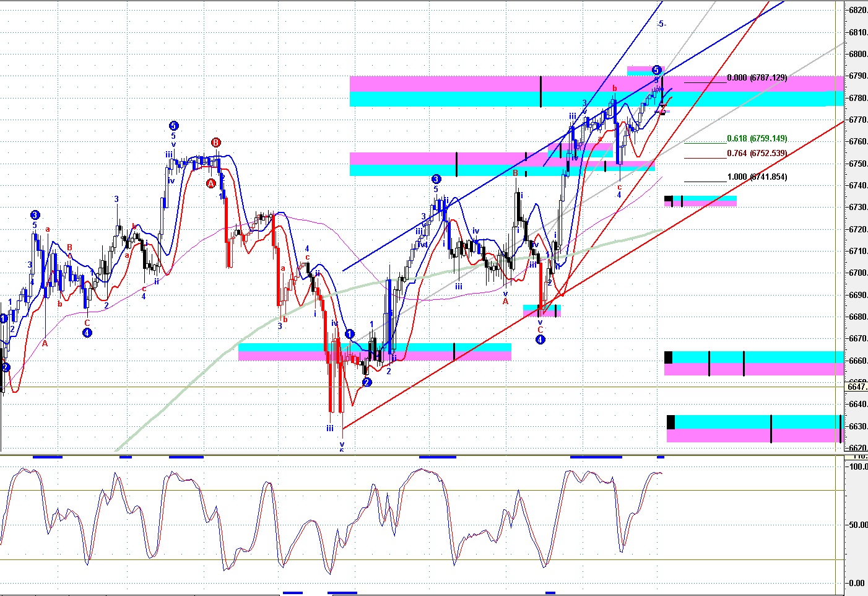Select the 0.000 (6787.129) Fibonacci label

[757, 78]
